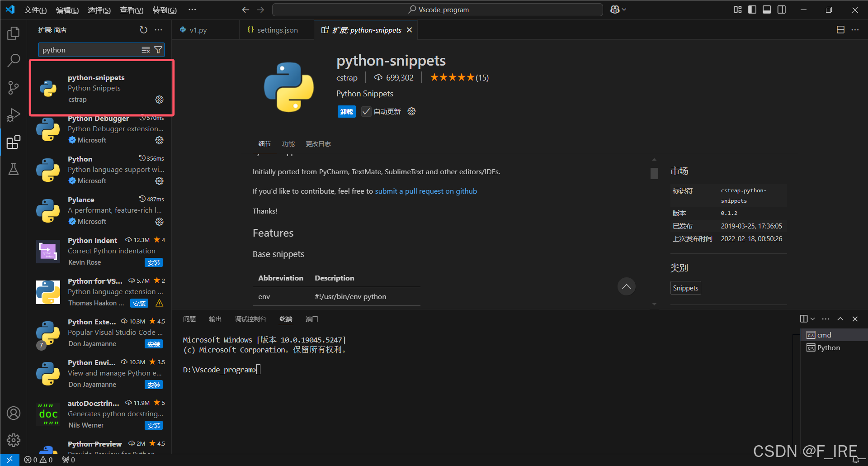Open the Run and Debug view
This screenshot has height=466, width=868.
(13, 114)
